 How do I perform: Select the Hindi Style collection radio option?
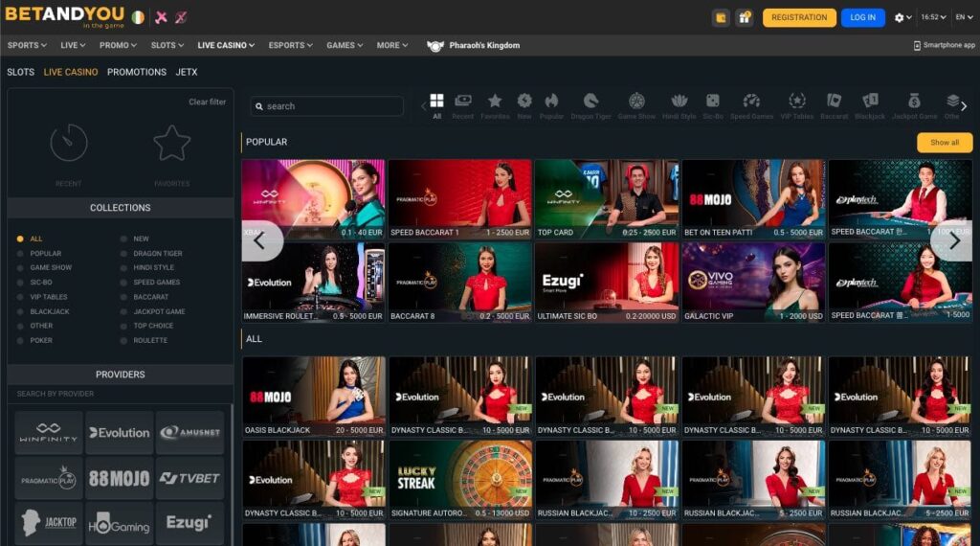click(123, 267)
